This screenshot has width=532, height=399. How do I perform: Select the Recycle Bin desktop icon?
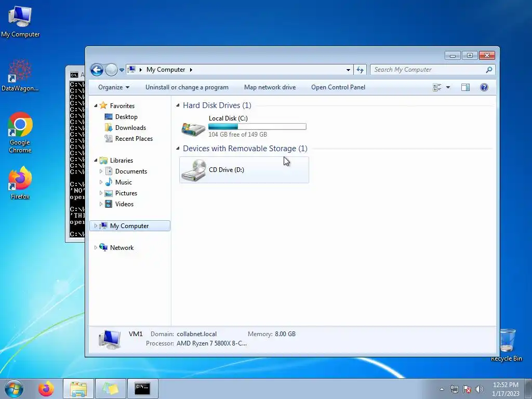507,345
